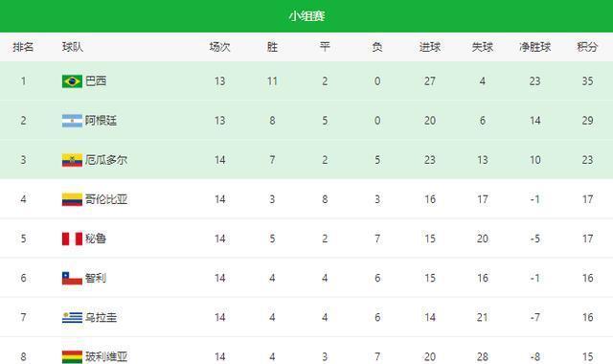Click the Peru flag icon
Screen dimensions: 613x364
point(72,239)
